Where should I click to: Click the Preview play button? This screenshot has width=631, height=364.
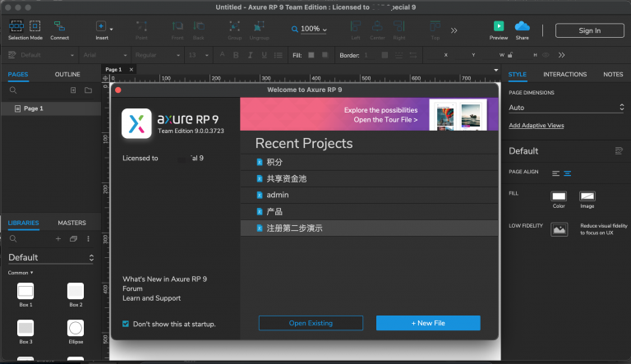point(499,26)
